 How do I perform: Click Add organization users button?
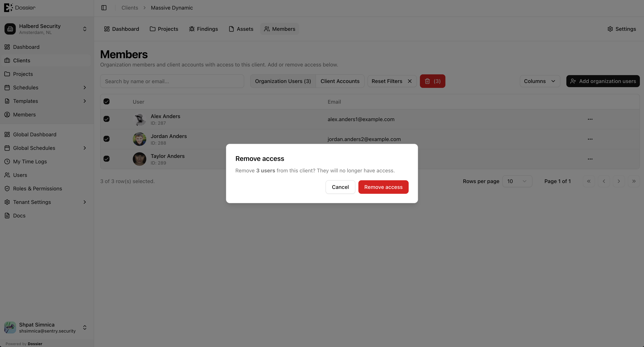point(603,81)
